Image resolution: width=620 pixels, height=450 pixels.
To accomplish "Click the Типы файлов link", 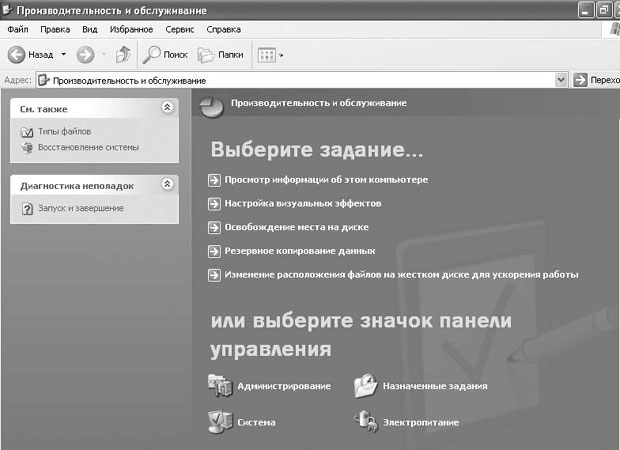I will tap(64, 131).
